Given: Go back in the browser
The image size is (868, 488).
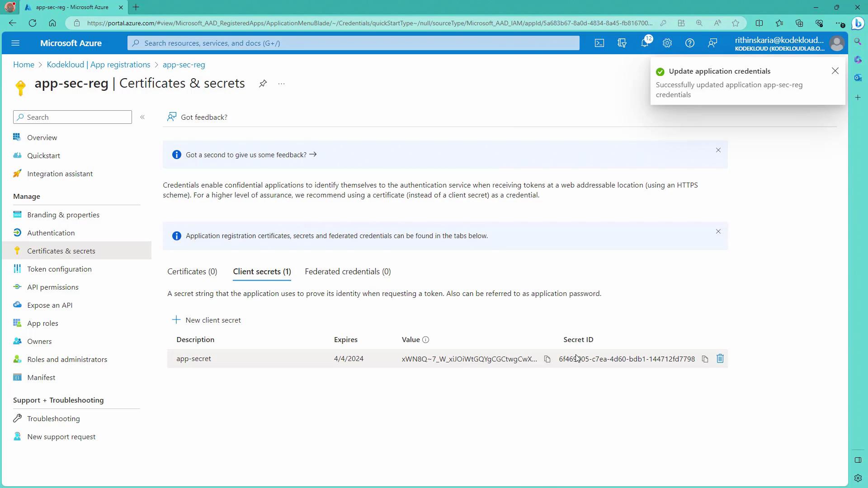Looking at the screenshot, I should click(x=12, y=23).
